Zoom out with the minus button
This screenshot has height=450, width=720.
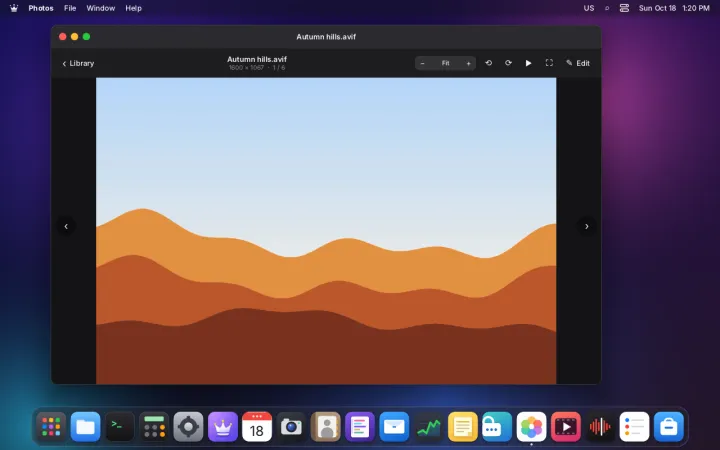click(x=422, y=63)
